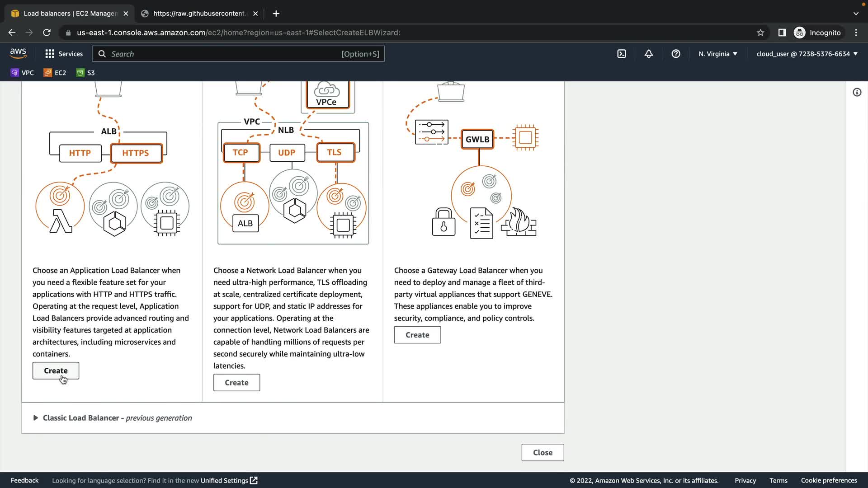Open the N. Virginia region dropdown
This screenshot has width=868, height=488.
[717, 54]
